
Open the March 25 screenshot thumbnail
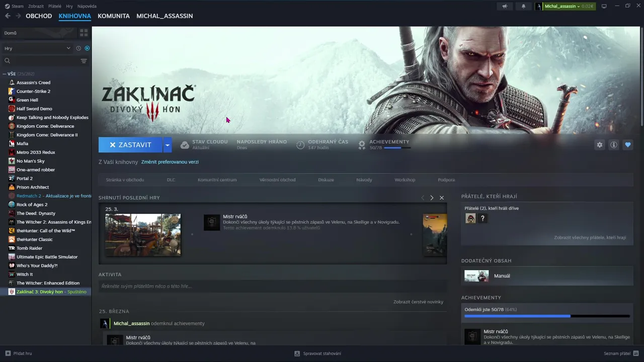tap(143, 235)
